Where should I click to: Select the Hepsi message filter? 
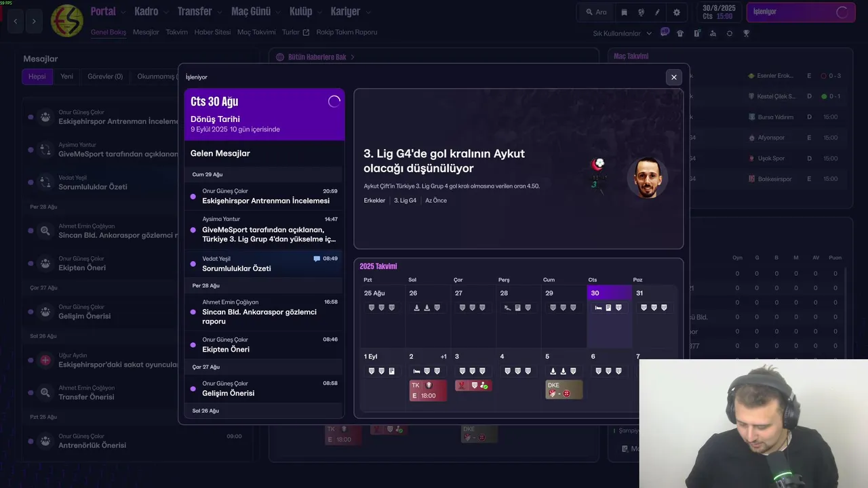tap(37, 77)
